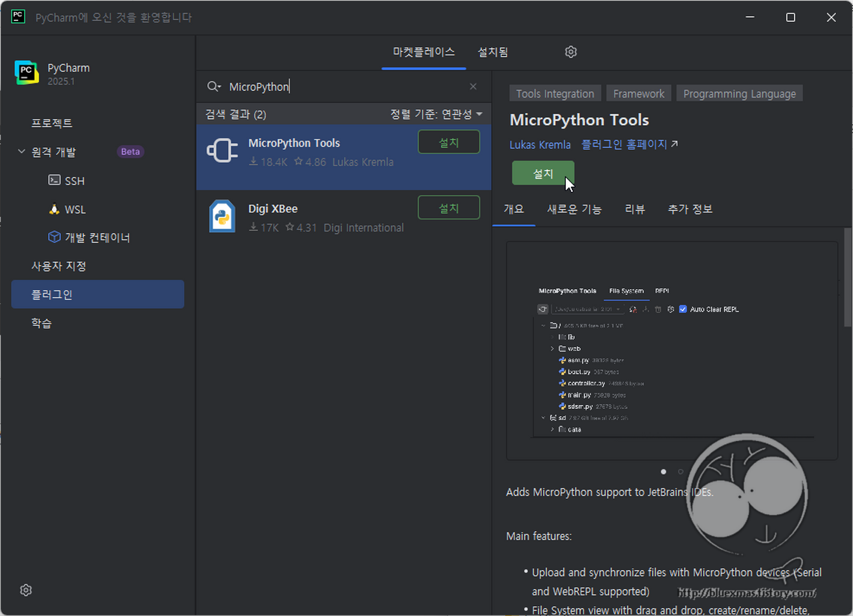
Task: Open the 정렬 기준 sort dropdown
Action: click(436, 115)
